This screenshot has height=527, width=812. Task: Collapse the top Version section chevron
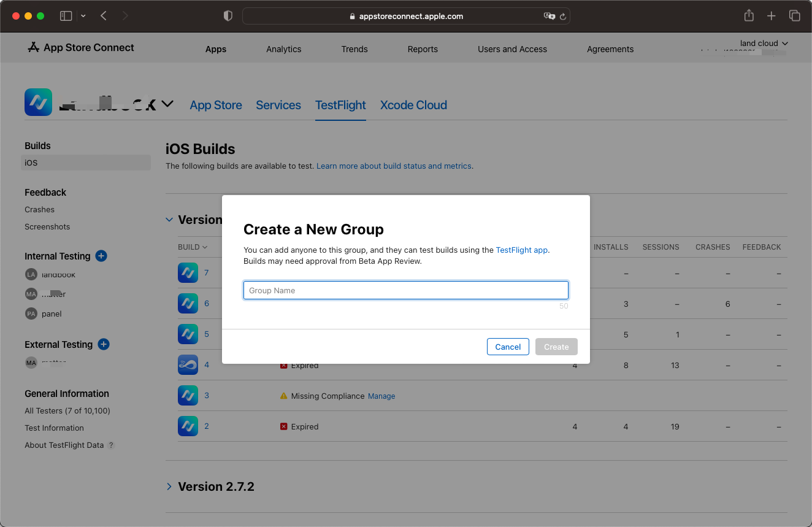(x=169, y=220)
